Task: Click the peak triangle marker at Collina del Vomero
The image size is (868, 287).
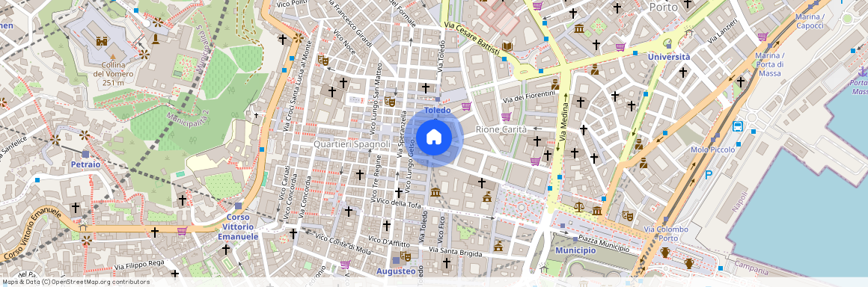Action: 113,56
